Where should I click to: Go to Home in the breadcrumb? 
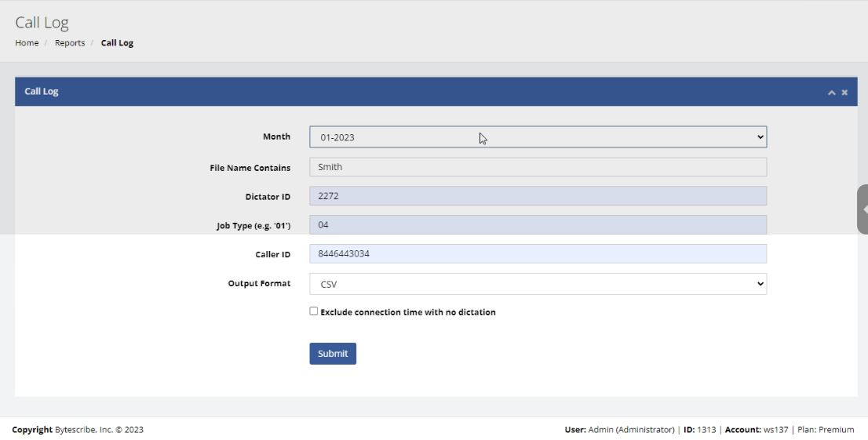(27, 42)
